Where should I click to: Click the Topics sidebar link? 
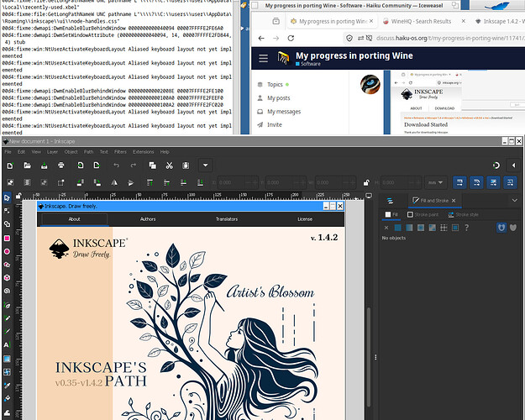tap(273, 84)
